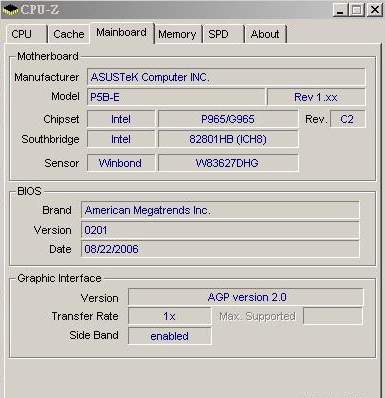Switch to the CPU tab
The width and height of the screenshot is (385, 398).
click(26, 34)
